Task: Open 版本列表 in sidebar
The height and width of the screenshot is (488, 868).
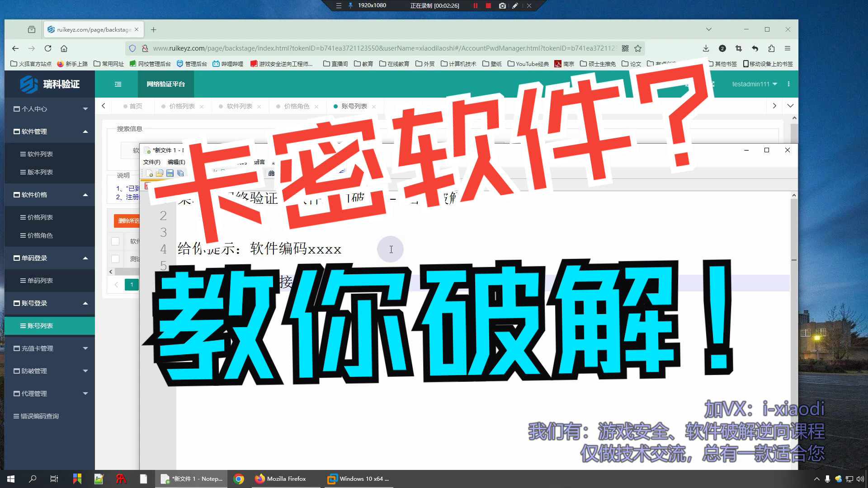Action: coord(50,172)
